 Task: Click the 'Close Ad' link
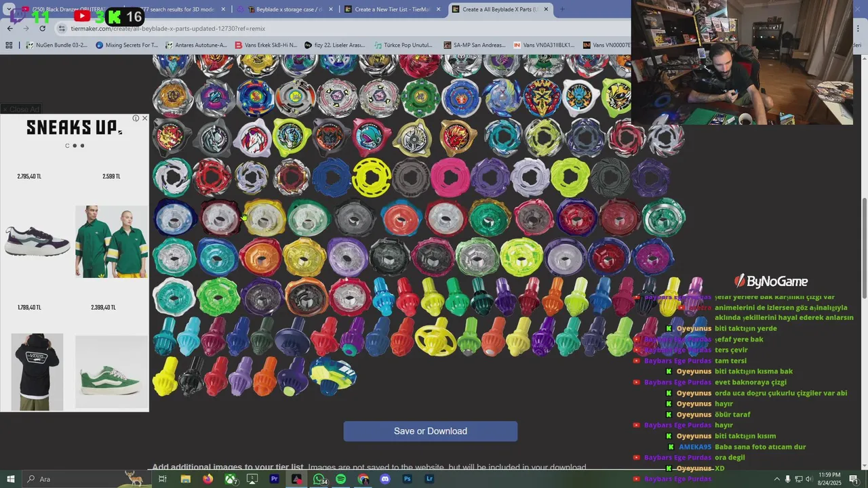pyautogui.click(x=21, y=109)
